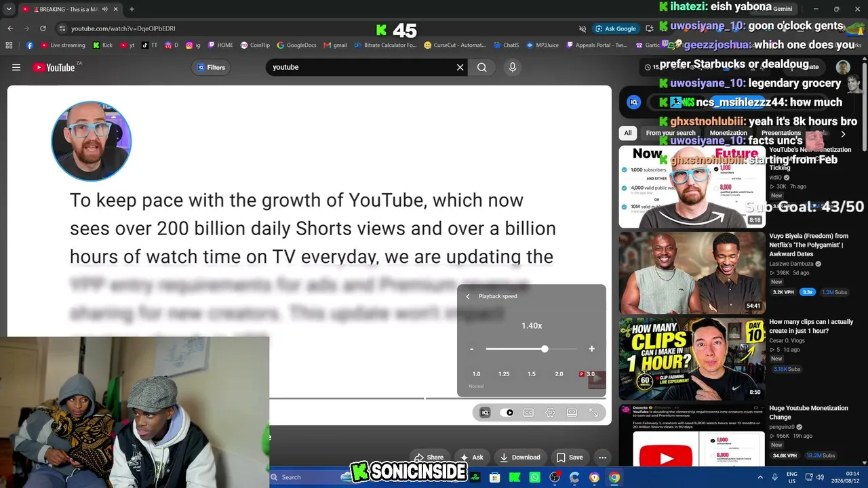The image size is (868, 488).
Task: Start voice search with microphone button
Action: click(x=513, y=67)
